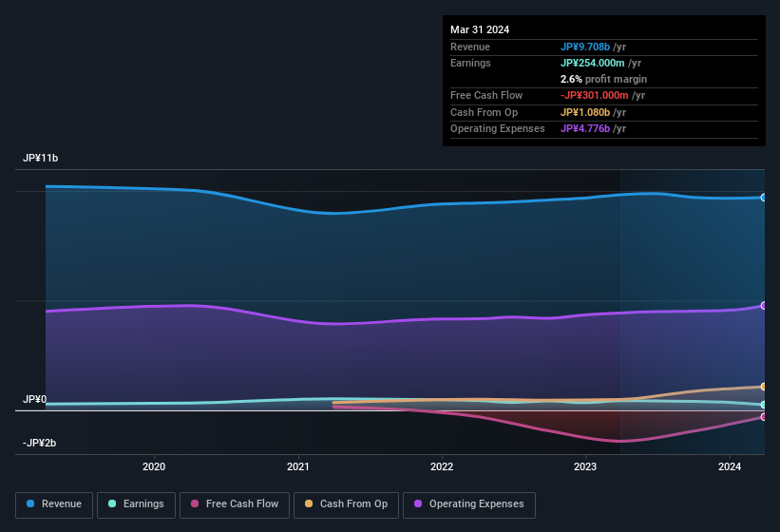Viewport: 780px width, 532px height.
Task: Click the 2020 x-axis label
Action: [154, 466]
